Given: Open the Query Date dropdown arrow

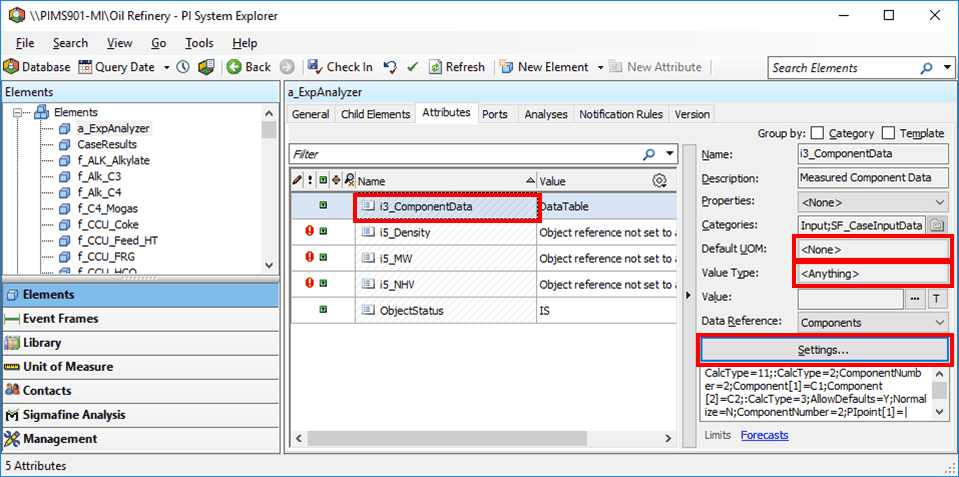Looking at the screenshot, I should point(166,67).
